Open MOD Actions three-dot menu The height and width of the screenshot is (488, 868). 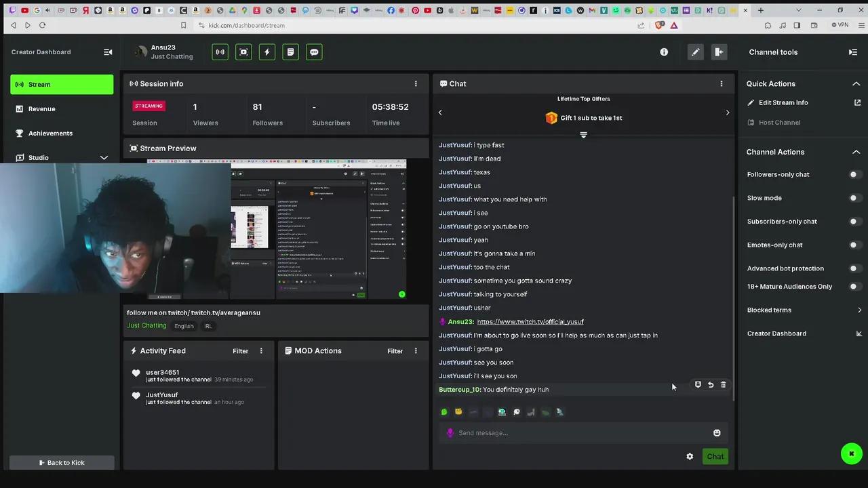(416, 350)
